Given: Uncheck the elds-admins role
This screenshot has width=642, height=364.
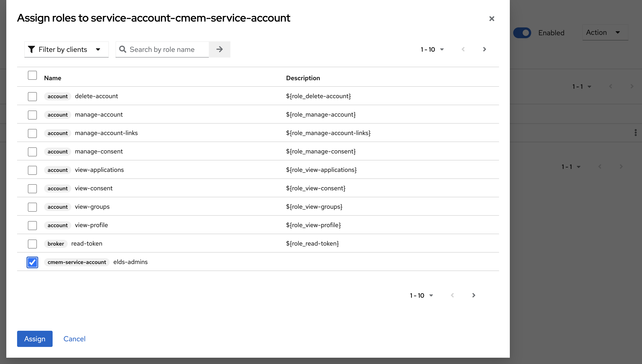Looking at the screenshot, I should pos(32,262).
